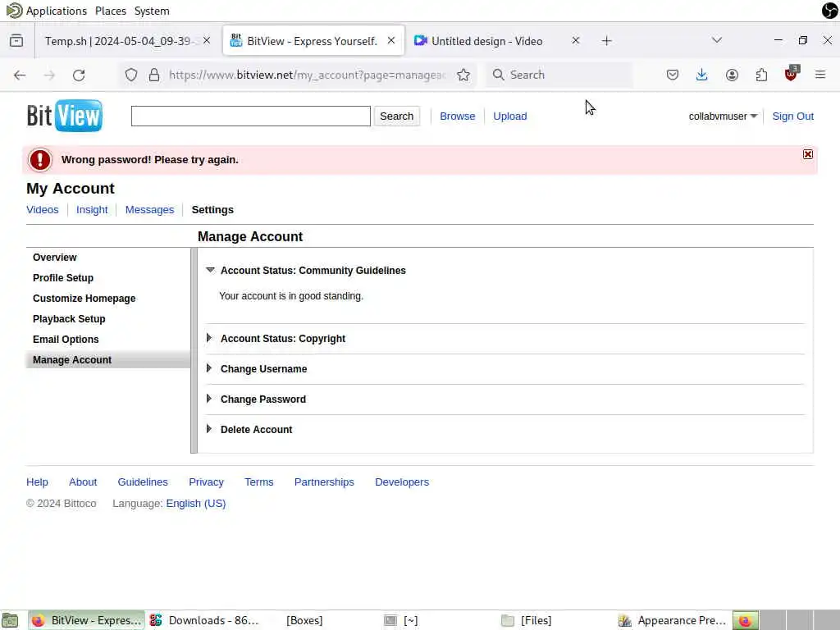Click the Browse link
This screenshot has height=630, width=840.
(458, 116)
